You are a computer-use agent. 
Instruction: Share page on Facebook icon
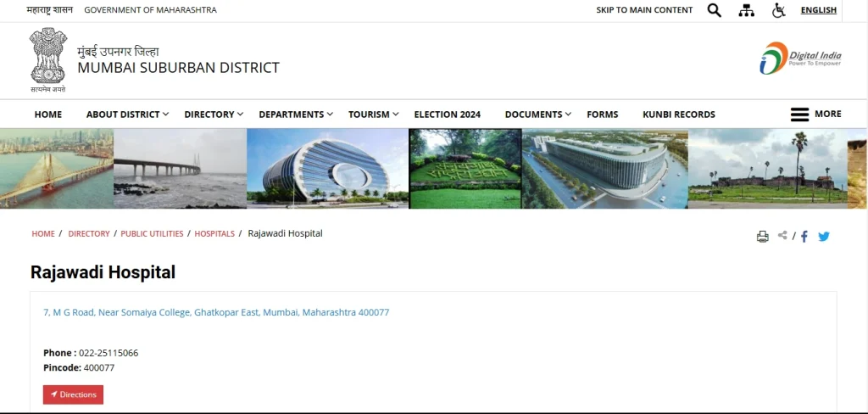coord(804,237)
